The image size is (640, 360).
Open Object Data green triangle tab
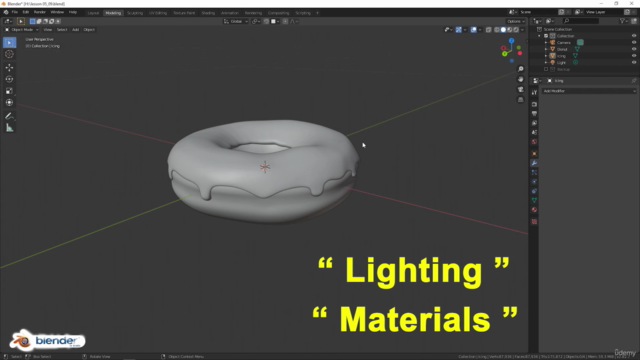click(534, 200)
